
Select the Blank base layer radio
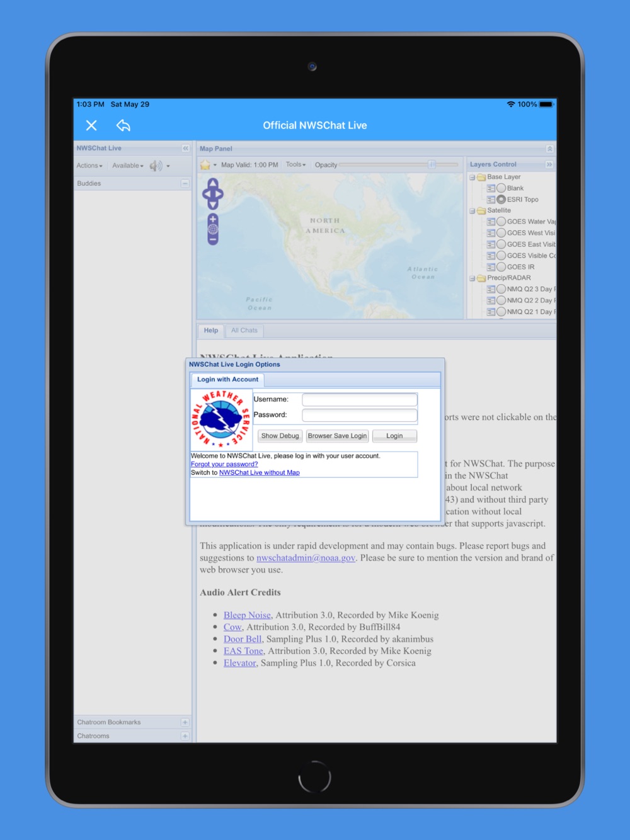(x=501, y=188)
